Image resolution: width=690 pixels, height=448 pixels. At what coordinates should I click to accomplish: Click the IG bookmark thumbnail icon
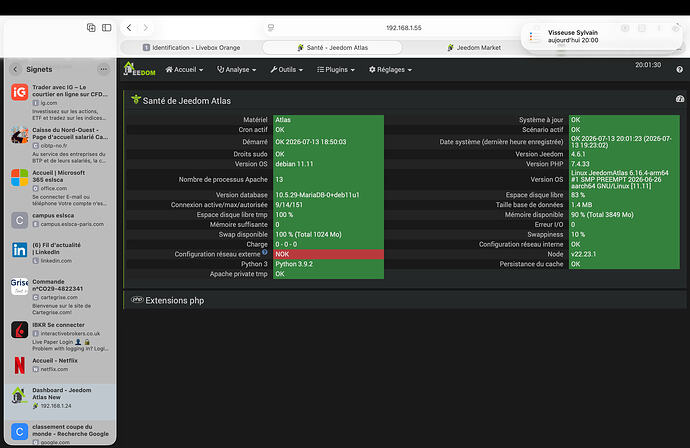pos(19,92)
